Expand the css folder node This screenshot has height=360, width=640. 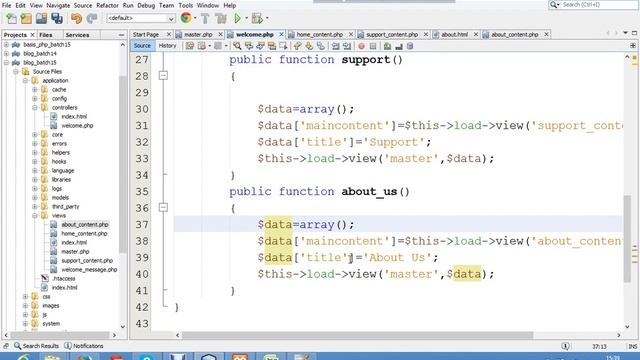(x=25, y=297)
